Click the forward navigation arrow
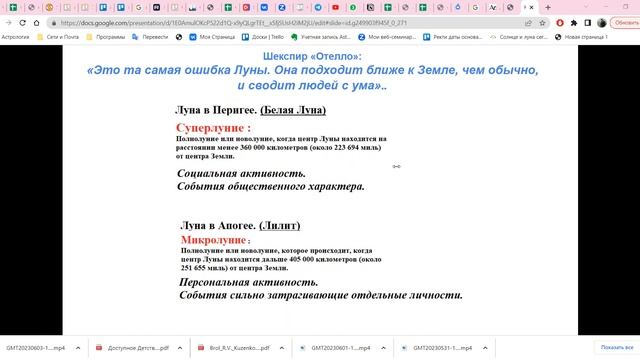The height and width of the screenshot is (360, 640). pos(9,23)
